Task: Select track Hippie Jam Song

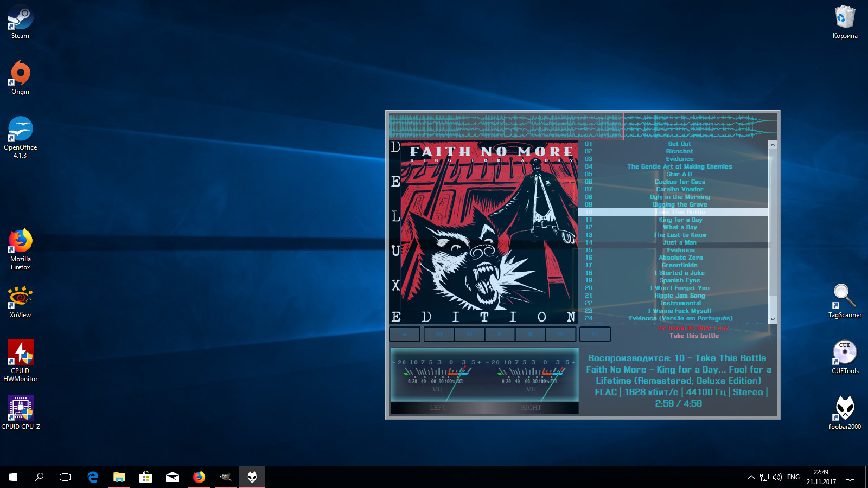Action: pos(673,296)
